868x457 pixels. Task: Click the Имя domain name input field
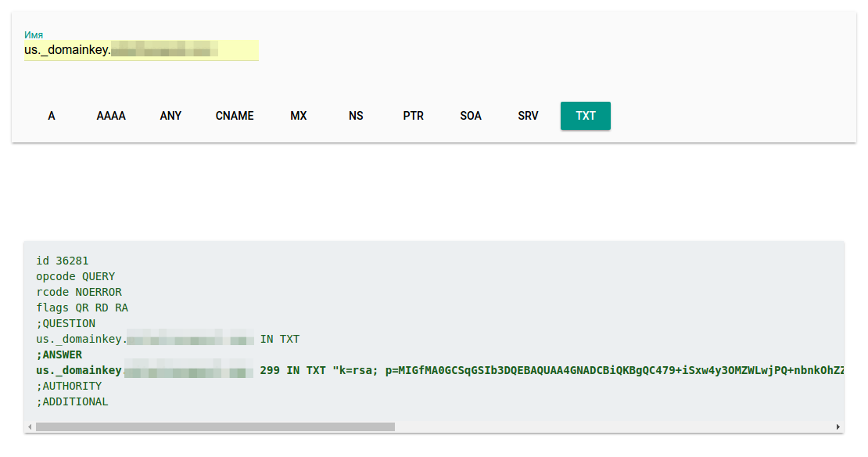click(x=141, y=50)
